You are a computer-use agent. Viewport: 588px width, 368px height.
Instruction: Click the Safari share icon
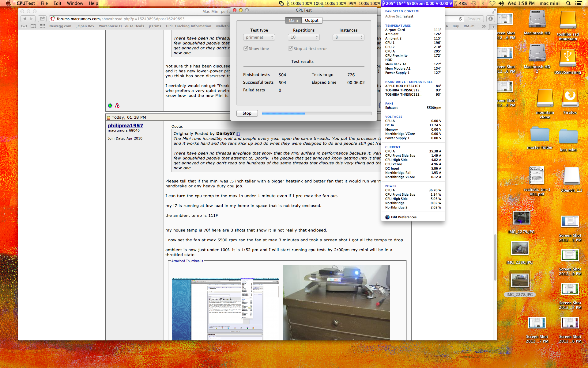tap(42, 19)
